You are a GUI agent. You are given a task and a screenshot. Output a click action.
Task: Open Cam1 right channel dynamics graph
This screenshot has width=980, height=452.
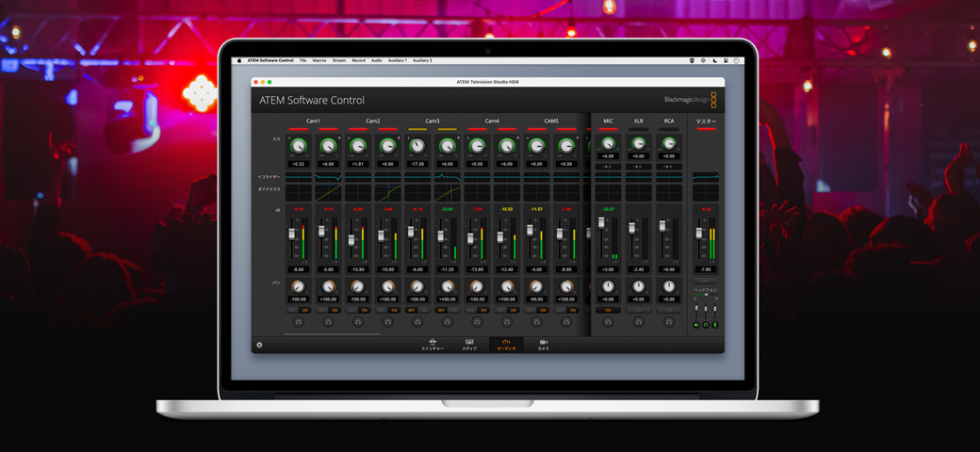pos(328,192)
